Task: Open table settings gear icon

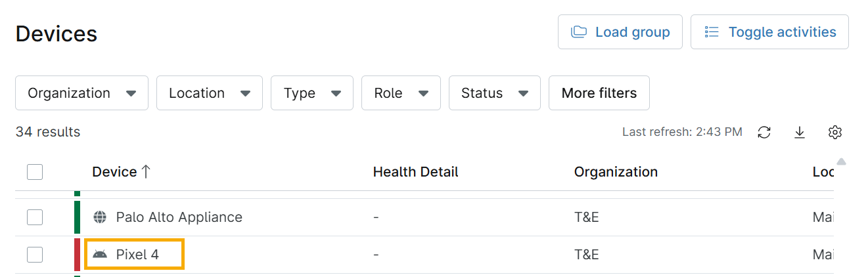Action: (835, 133)
